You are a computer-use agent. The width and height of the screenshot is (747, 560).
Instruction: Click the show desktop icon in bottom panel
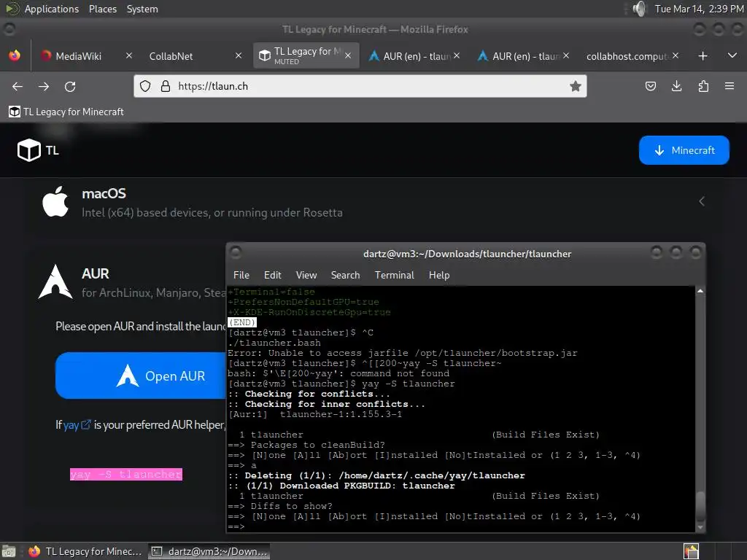9,551
